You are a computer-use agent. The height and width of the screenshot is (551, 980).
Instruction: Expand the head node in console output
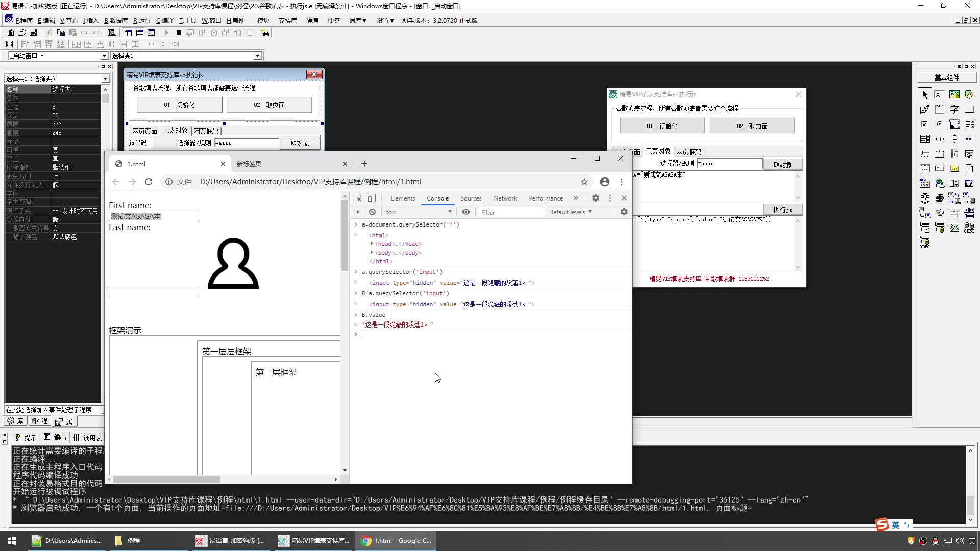pos(372,244)
